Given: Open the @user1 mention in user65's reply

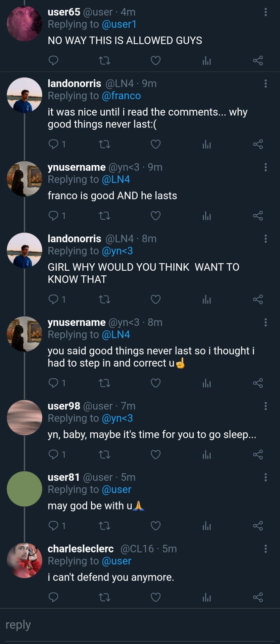Looking at the screenshot, I should coord(119,24).
